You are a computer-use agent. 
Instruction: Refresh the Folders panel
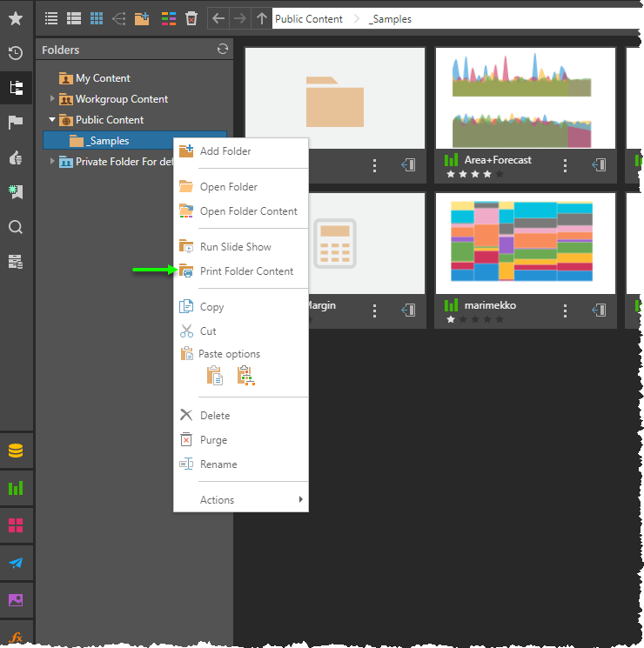[x=223, y=50]
